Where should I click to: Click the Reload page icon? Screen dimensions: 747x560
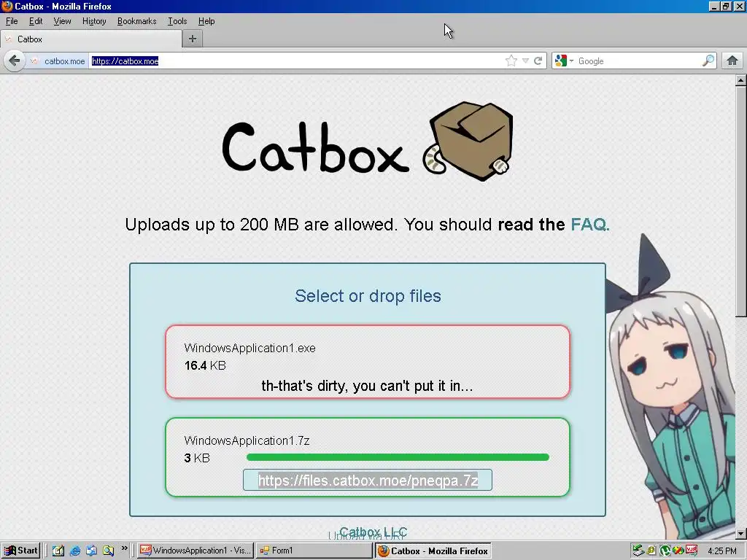538,61
